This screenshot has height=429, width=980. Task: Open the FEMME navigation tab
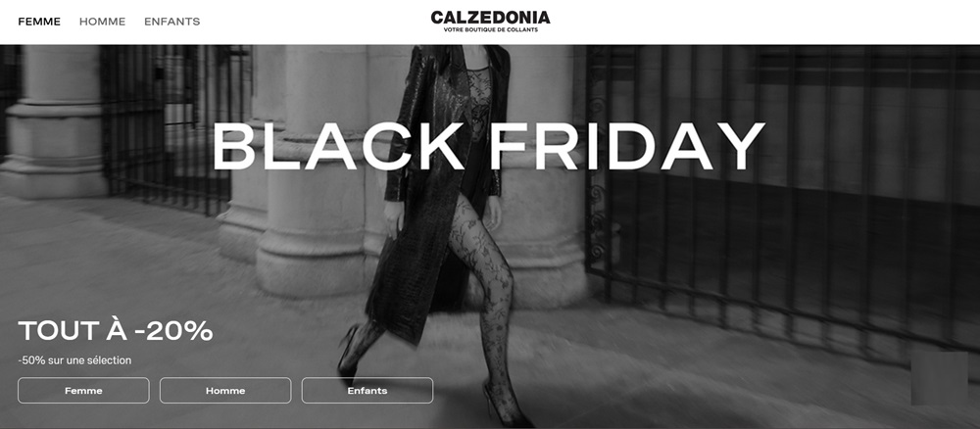pos(39,22)
